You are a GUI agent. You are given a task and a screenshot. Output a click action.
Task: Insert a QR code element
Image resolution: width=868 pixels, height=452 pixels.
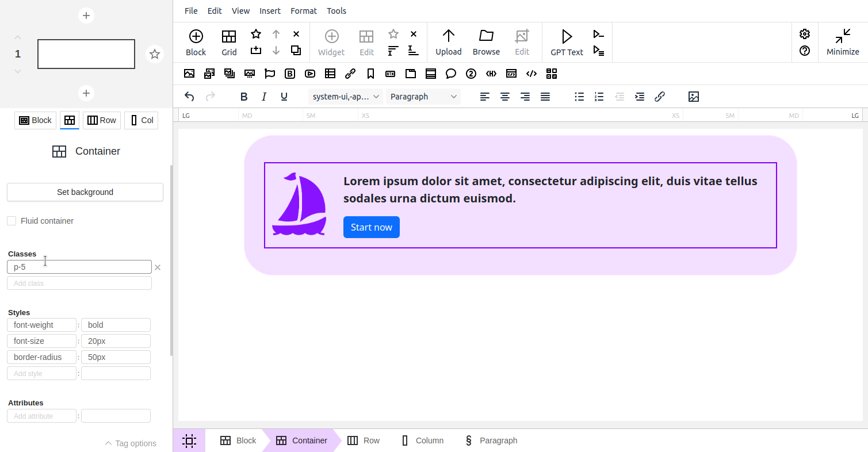click(x=551, y=74)
